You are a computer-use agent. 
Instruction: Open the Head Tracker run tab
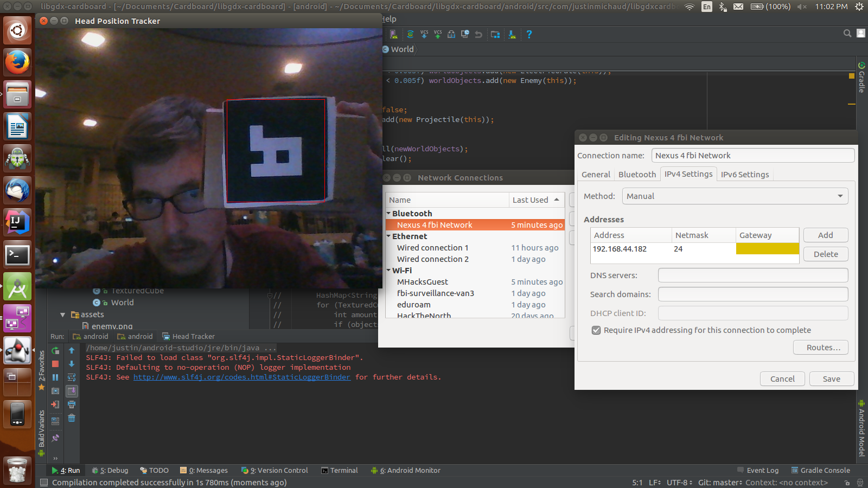(x=189, y=336)
